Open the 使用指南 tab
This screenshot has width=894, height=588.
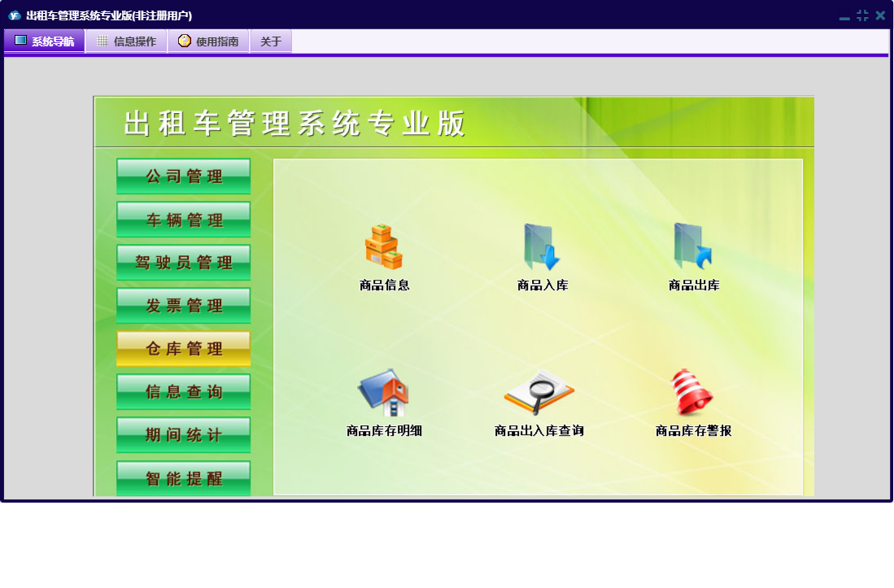tap(209, 41)
